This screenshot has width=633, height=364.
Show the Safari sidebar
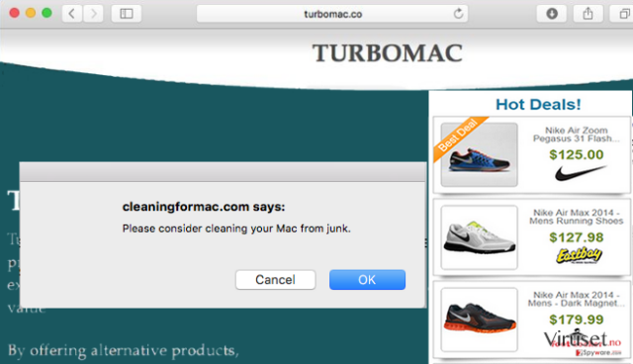(127, 14)
